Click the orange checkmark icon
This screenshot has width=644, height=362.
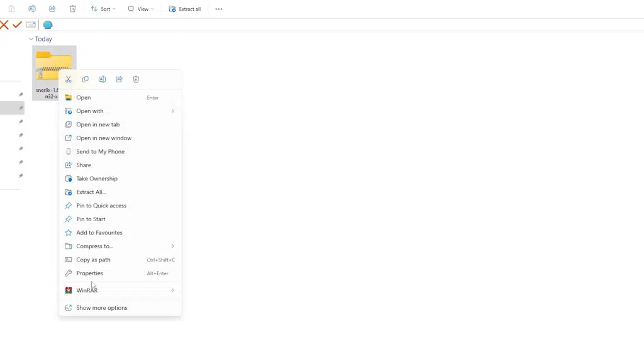[x=17, y=25]
